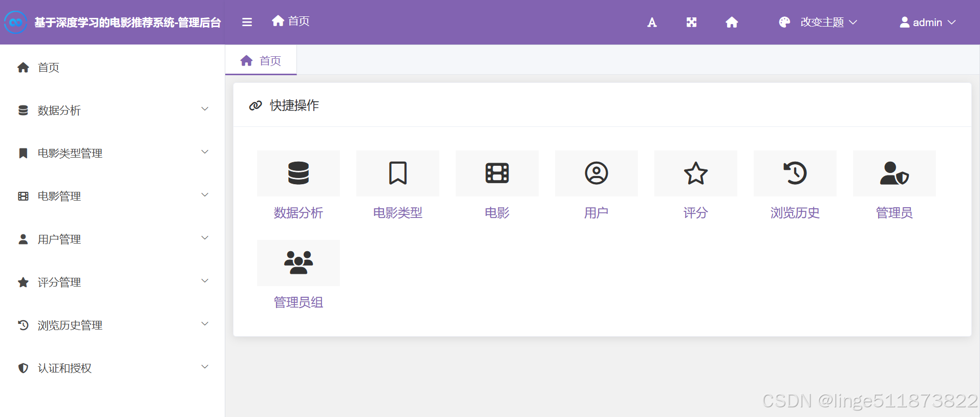Select 用户管理 menu label in sidebar
This screenshot has width=980, height=417.
pos(59,239)
